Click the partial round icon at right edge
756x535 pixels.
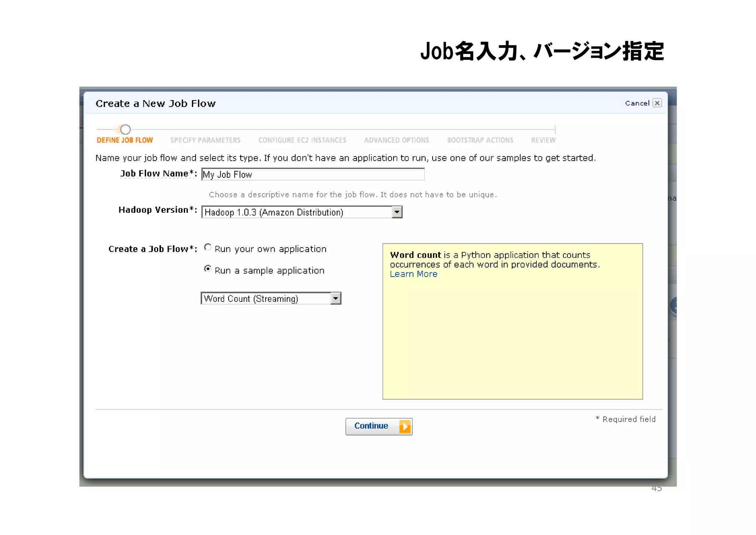pos(673,306)
